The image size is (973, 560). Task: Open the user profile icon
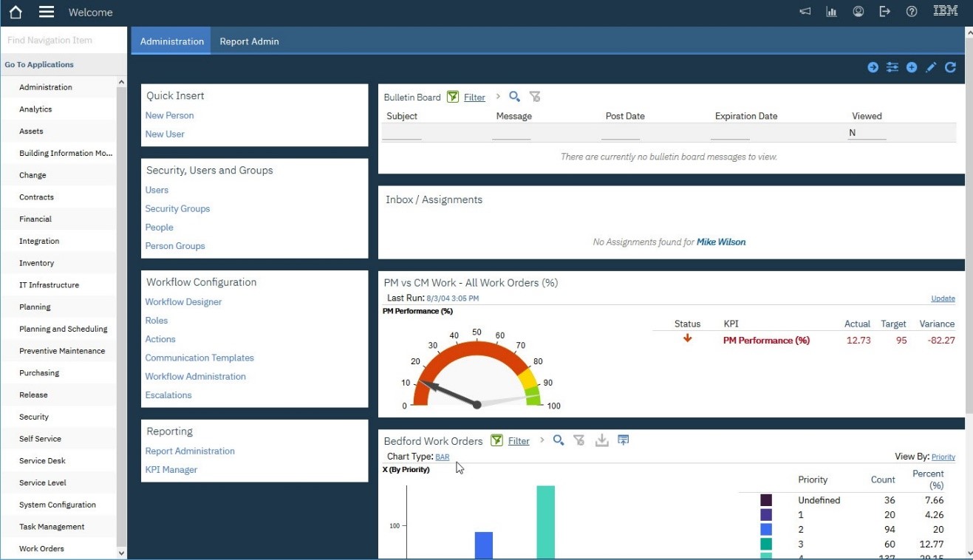coord(858,12)
